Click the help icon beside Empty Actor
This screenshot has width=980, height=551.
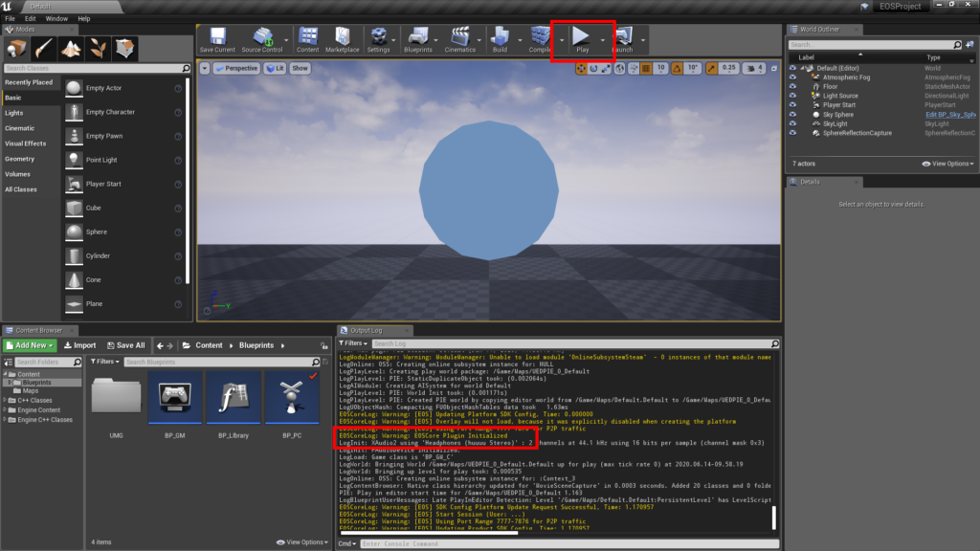(x=178, y=89)
